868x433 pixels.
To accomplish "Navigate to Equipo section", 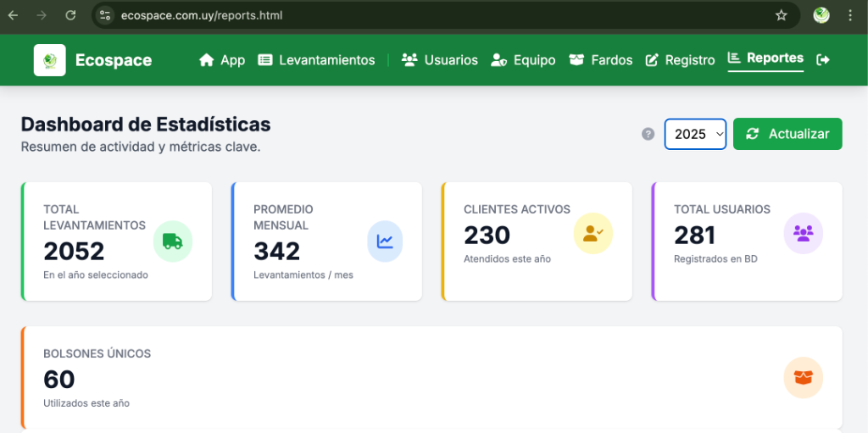I will click(x=523, y=60).
